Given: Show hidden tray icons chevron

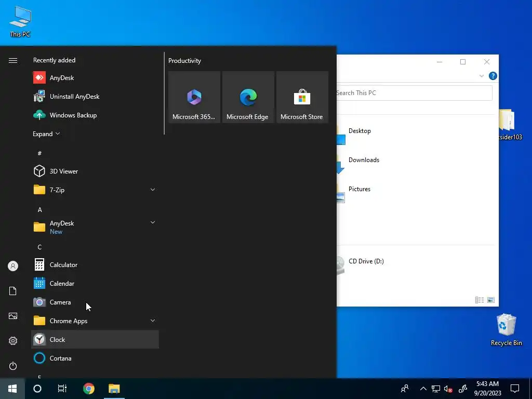Looking at the screenshot, I should [423, 389].
